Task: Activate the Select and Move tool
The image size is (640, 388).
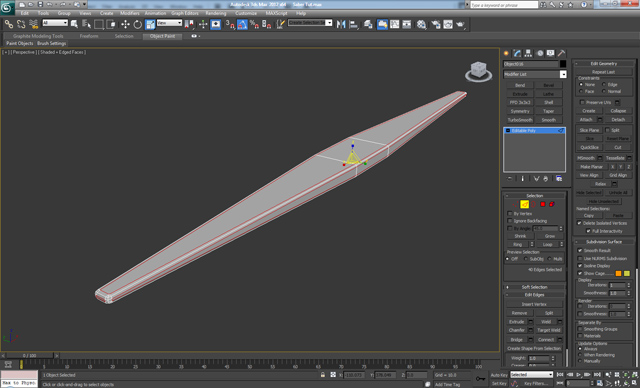Action: pyautogui.click(x=125, y=24)
